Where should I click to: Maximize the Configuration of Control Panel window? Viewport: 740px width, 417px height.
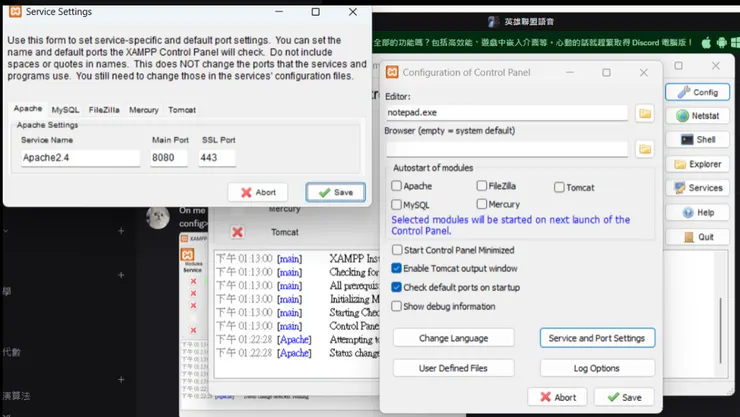[606, 72]
